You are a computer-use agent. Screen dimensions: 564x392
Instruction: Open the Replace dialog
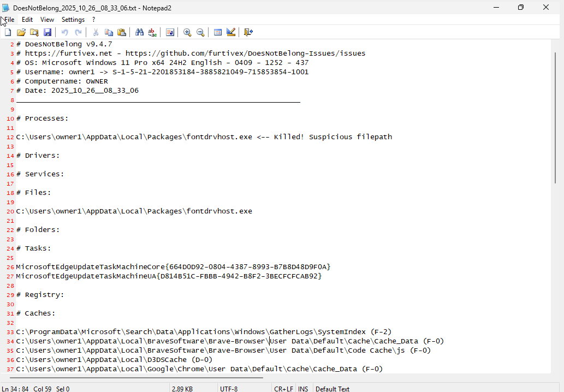152,32
